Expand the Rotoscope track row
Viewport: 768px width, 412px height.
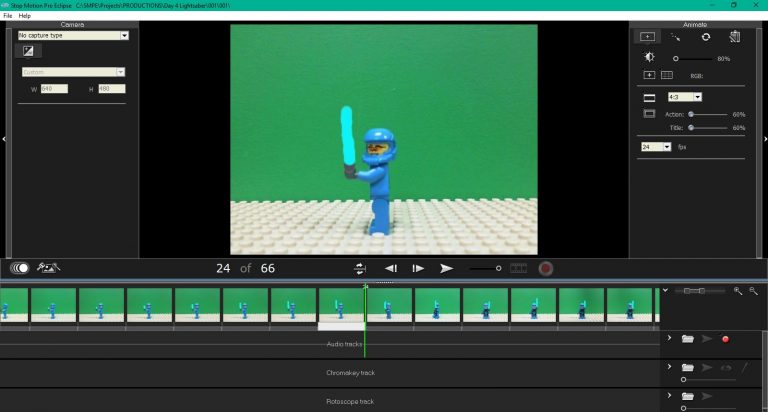tap(669, 395)
